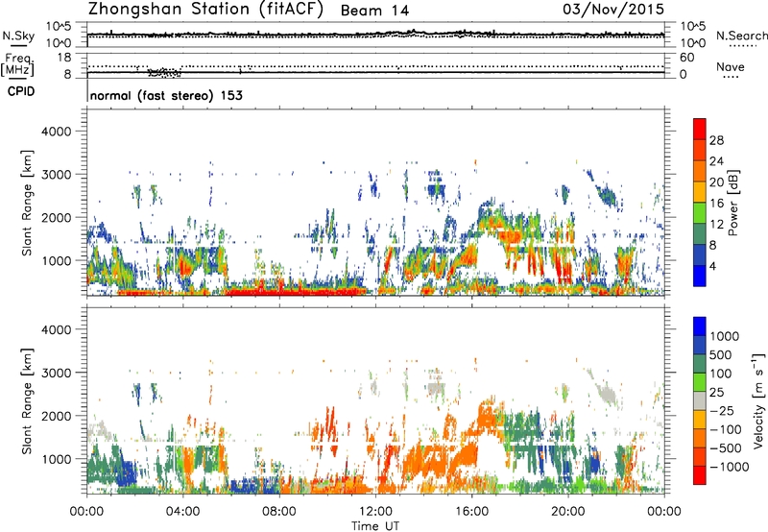Click the 'Velocity [m s⁻¹]' colorbar label
This screenshot has height=532, width=768.
[x=758, y=400]
